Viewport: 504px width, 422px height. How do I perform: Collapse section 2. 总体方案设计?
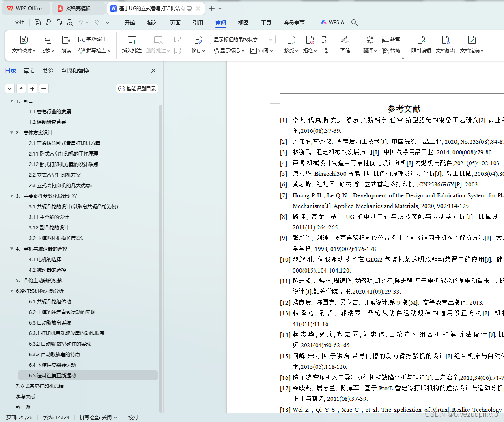[11, 132]
